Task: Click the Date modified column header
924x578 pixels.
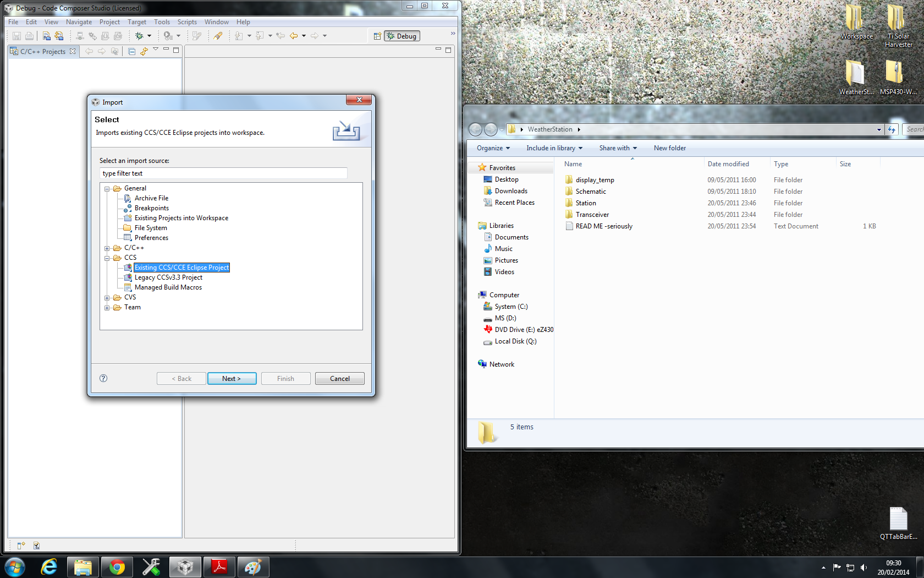Action: tap(736, 164)
